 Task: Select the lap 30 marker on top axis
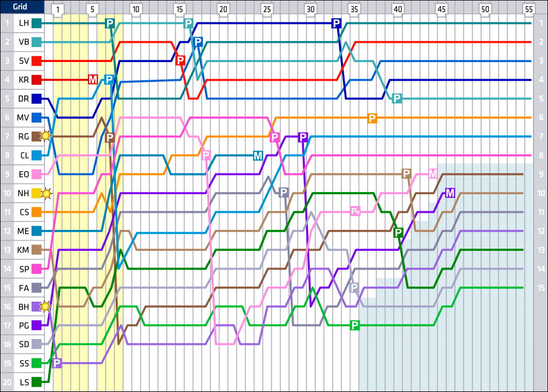[x=310, y=9]
